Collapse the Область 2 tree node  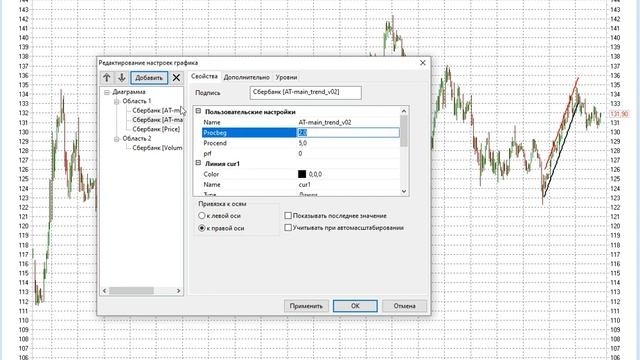coord(117,139)
